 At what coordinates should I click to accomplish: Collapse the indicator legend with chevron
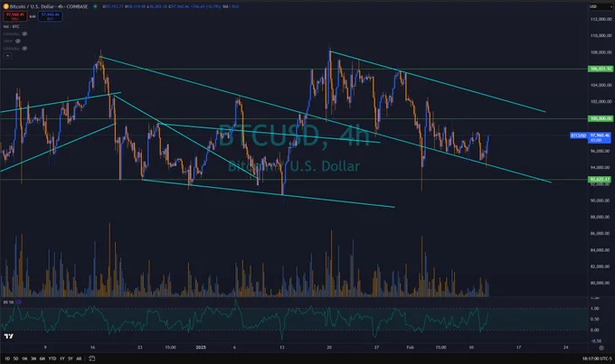coord(7,56)
